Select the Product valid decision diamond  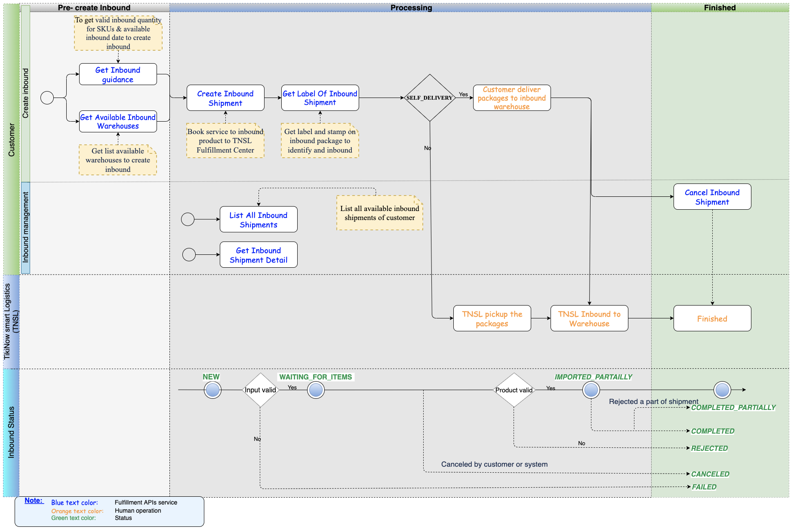514,390
